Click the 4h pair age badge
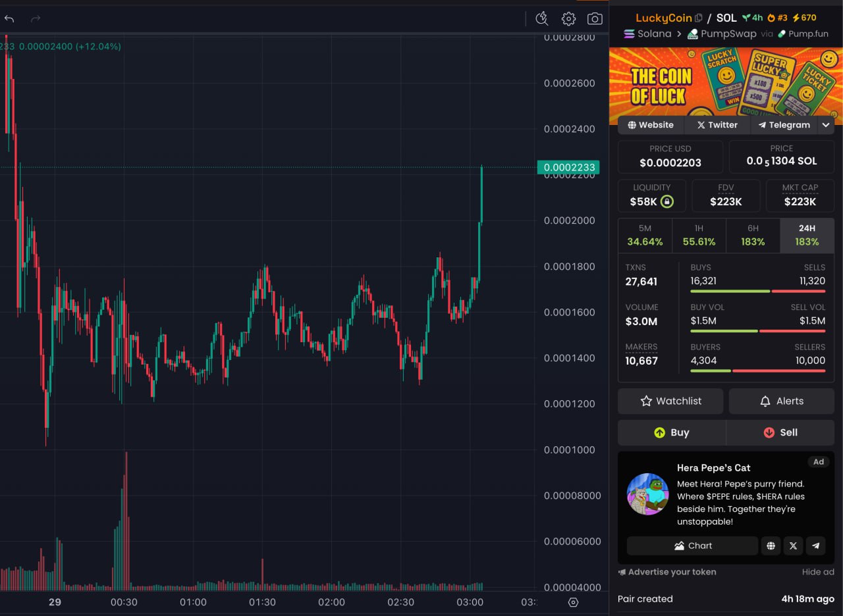The image size is (843, 616). coord(752,18)
